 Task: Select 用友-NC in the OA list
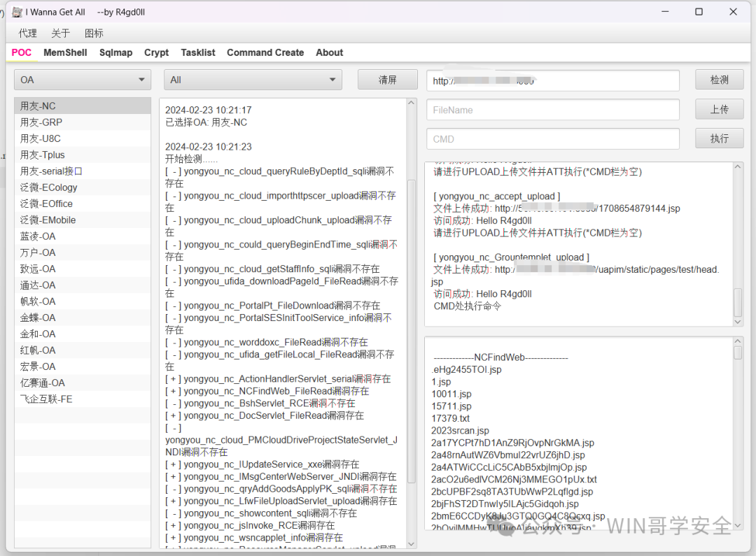[x=83, y=106]
